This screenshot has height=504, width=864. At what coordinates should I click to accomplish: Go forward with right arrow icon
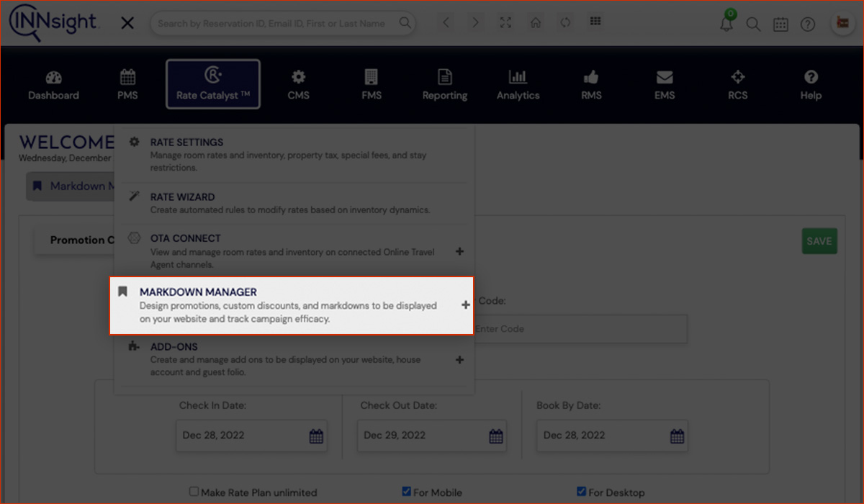[x=475, y=23]
